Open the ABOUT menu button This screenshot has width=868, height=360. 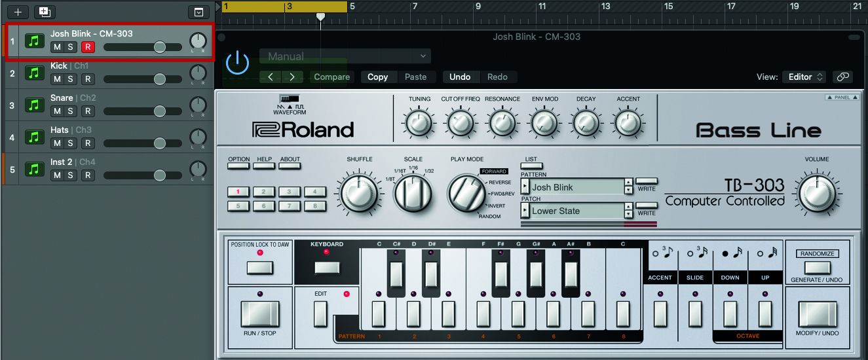coord(290,166)
